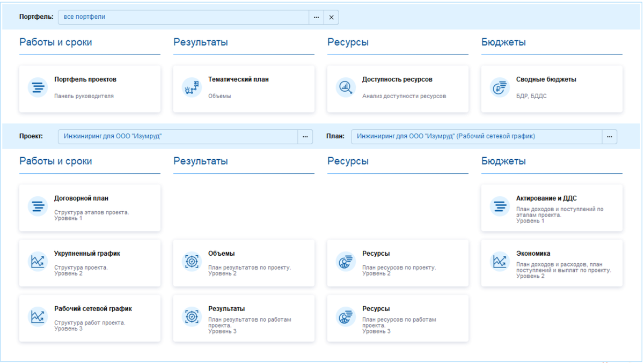
Task: Open the Объемы card title
Action: coord(221,254)
